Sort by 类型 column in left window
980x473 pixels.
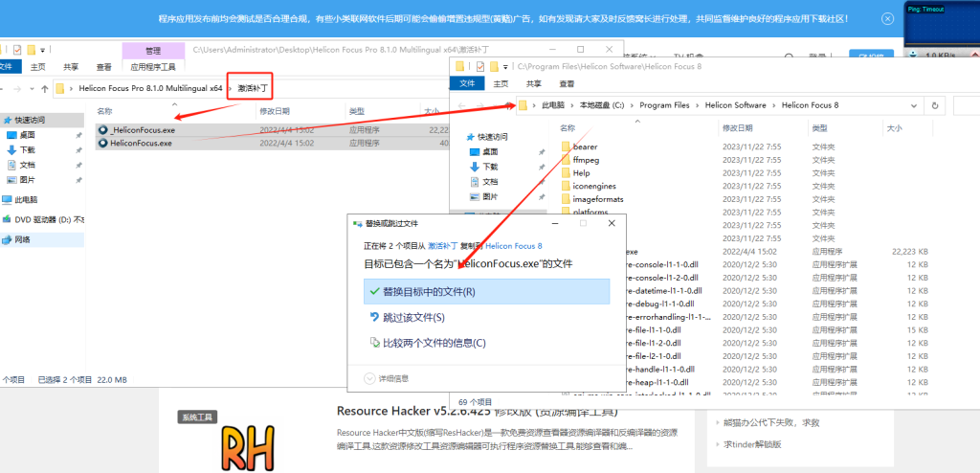pos(356,111)
